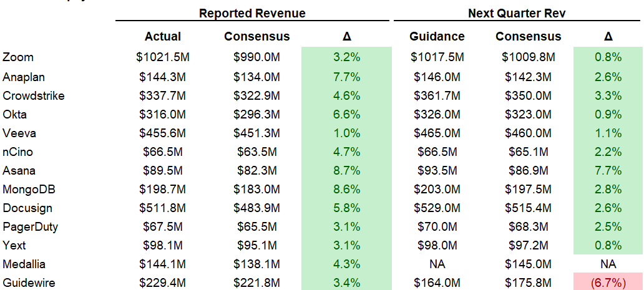The width and height of the screenshot is (644, 290).
Task: Click Zoom's reported consensus $990.0M
Action: (x=257, y=57)
